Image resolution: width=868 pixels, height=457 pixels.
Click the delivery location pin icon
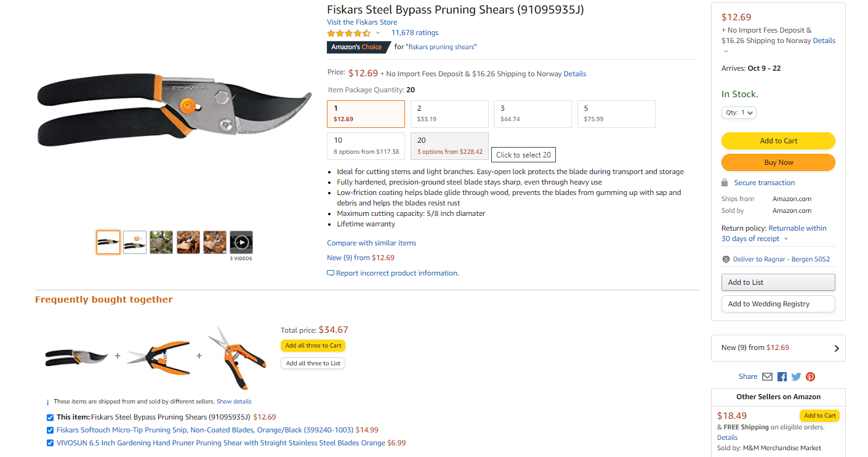tap(726, 260)
